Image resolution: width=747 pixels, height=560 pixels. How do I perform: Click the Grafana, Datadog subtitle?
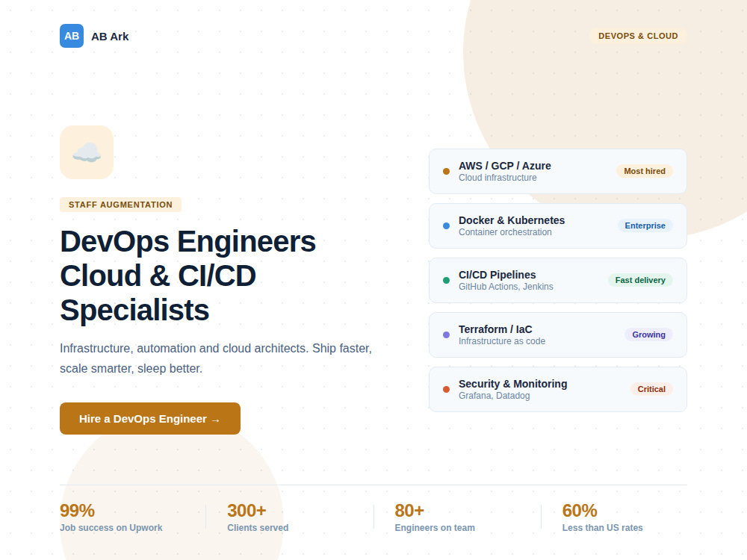point(494,396)
